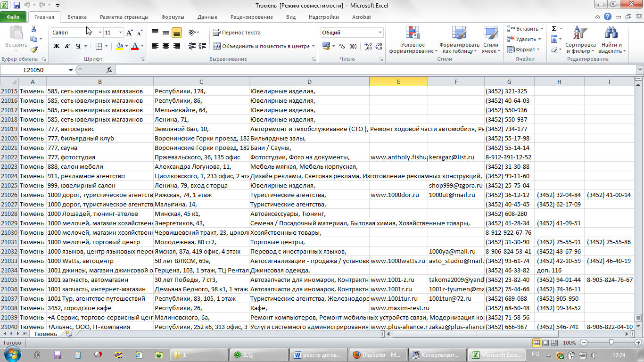Click Стили ячеек button
Image resolution: width=644 pixels, height=362 pixels.
[491, 40]
